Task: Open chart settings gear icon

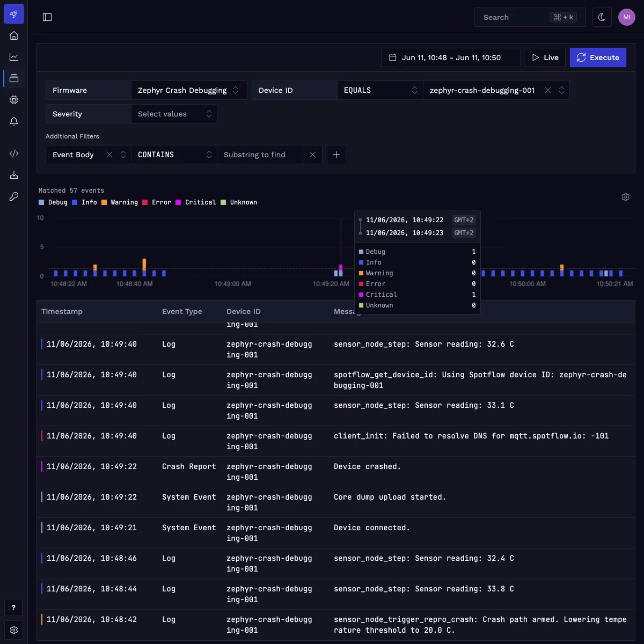Action: [x=625, y=197]
